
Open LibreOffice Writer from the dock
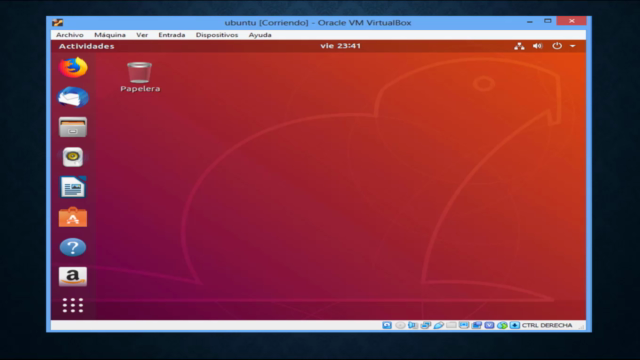(73, 187)
